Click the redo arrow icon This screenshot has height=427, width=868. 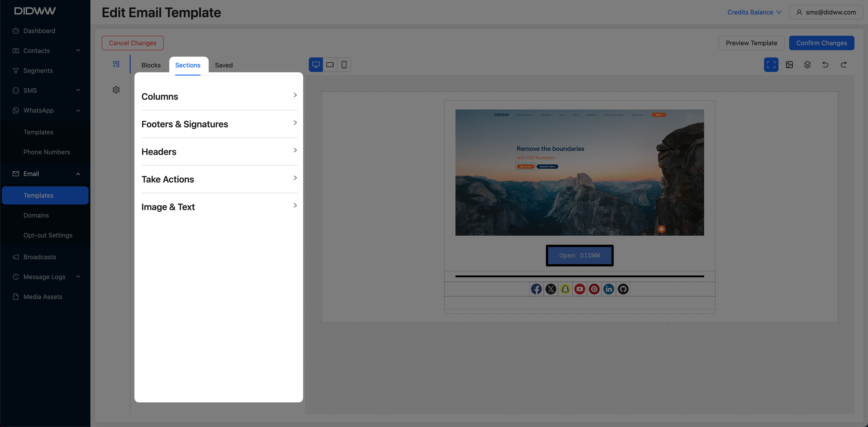click(843, 65)
